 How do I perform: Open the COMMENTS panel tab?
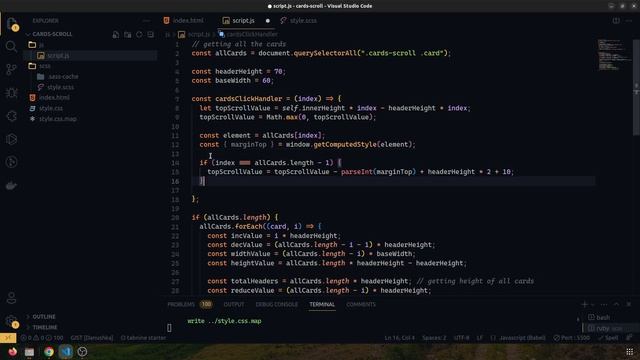coord(361,304)
